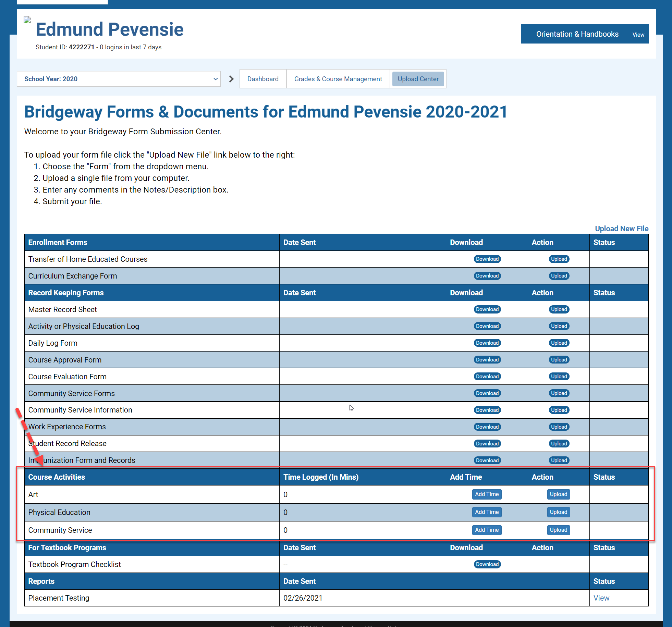Open the School Year 2020 dropdown
This screenshot has height=627, width=672.
coord(119,79)
